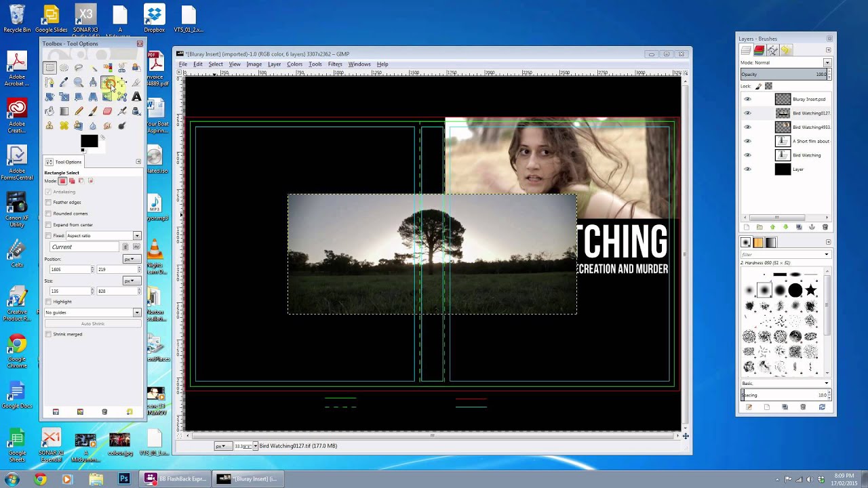868x488 pixels.
Task: Open the Select menu
Action: pyautogui.click(x=216, y=64)
